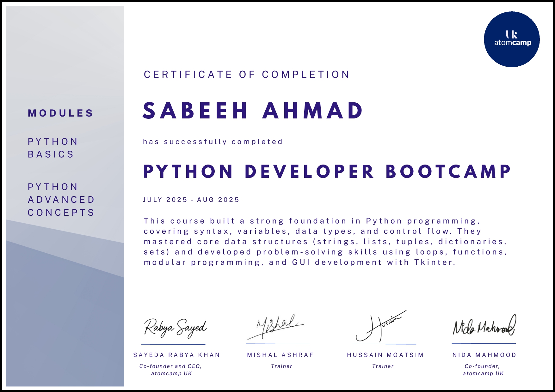Click the signature underline below Nida Mahmood
Screen dimensions: 555x392
click(484, 343)
